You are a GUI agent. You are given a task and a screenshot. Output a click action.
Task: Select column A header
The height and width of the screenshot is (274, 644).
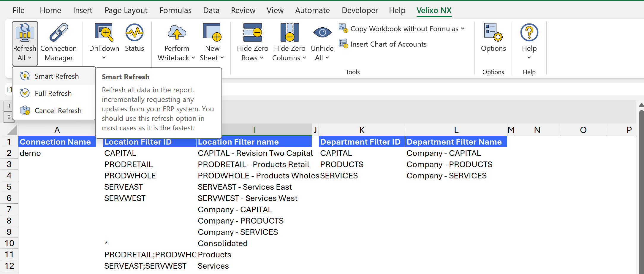coord(57,130)
